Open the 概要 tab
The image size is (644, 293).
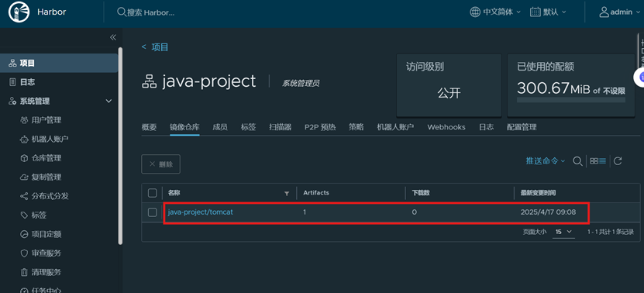pos(149,127)
